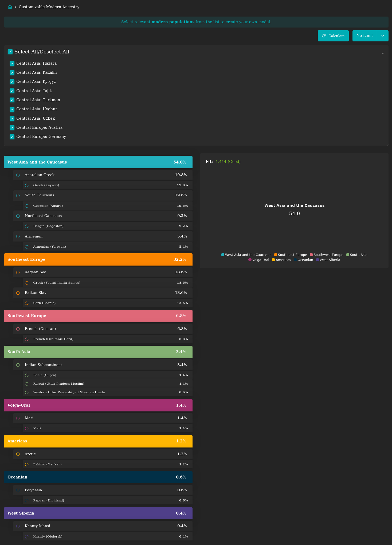
Task: Click the ring icon beside Khanty-Mansi
Action: (18, 526)
